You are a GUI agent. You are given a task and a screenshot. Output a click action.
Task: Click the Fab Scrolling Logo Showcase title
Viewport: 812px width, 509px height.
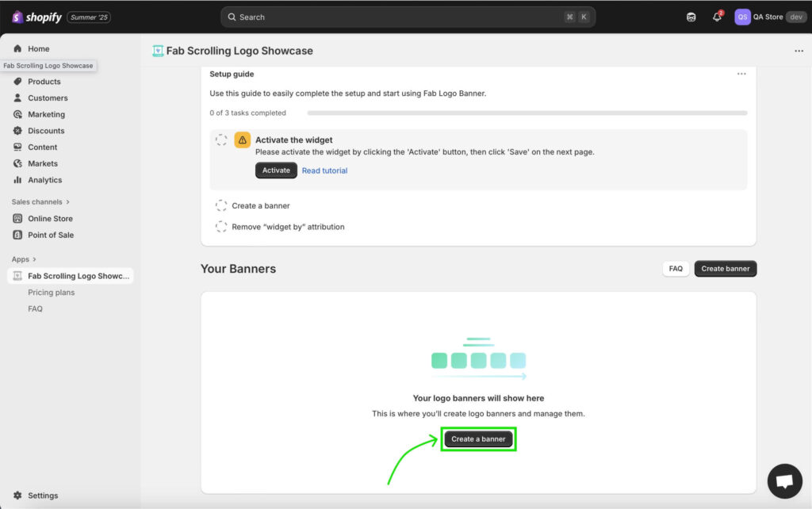pos(239,51)
